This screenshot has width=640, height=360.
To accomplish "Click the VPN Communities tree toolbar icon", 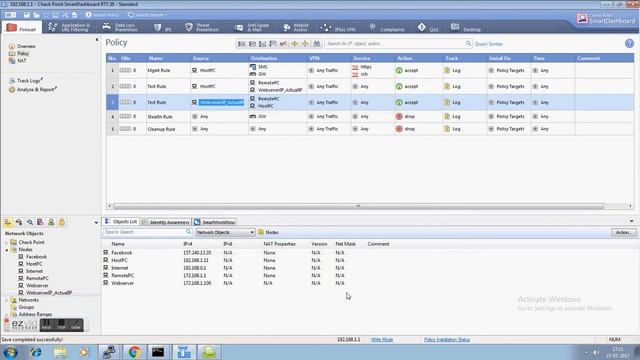I will (62, 222).
